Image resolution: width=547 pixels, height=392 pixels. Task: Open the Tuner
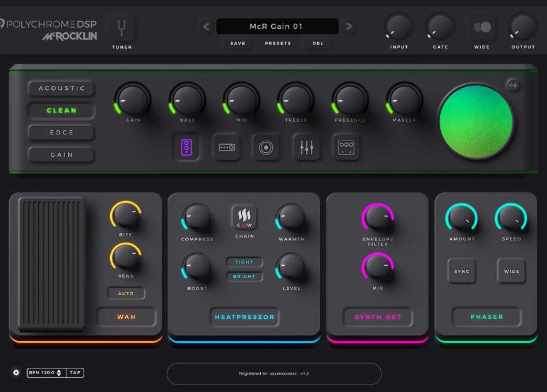click(x=121, y=28)
